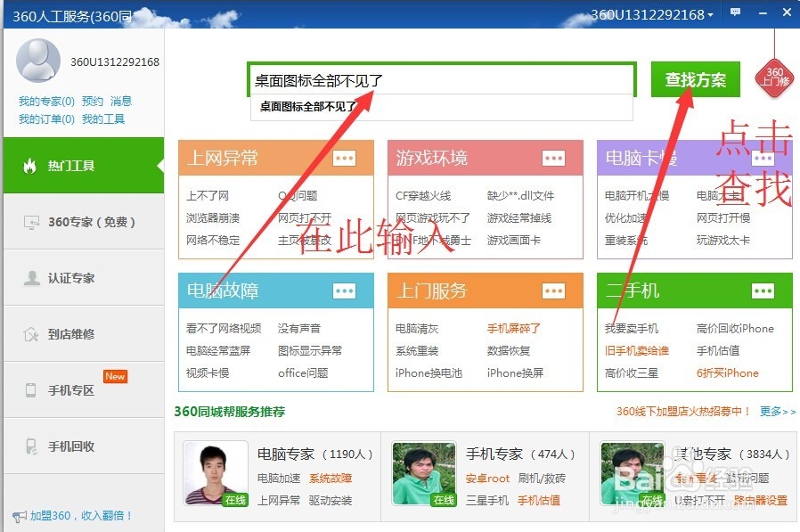The width and height of the screenshot is (800, 532).
Task: Click 电脑经常蓝屏 entry
Action: click(x=218, y=351)
